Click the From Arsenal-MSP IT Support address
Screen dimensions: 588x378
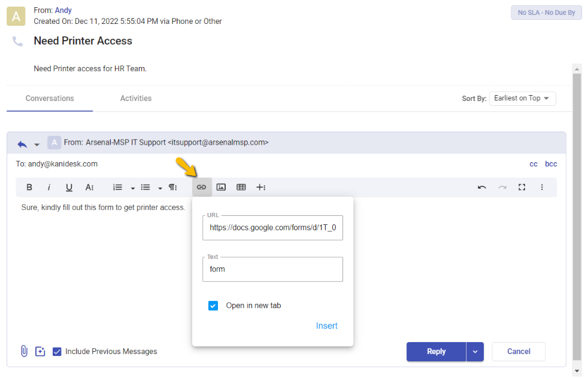166,142
